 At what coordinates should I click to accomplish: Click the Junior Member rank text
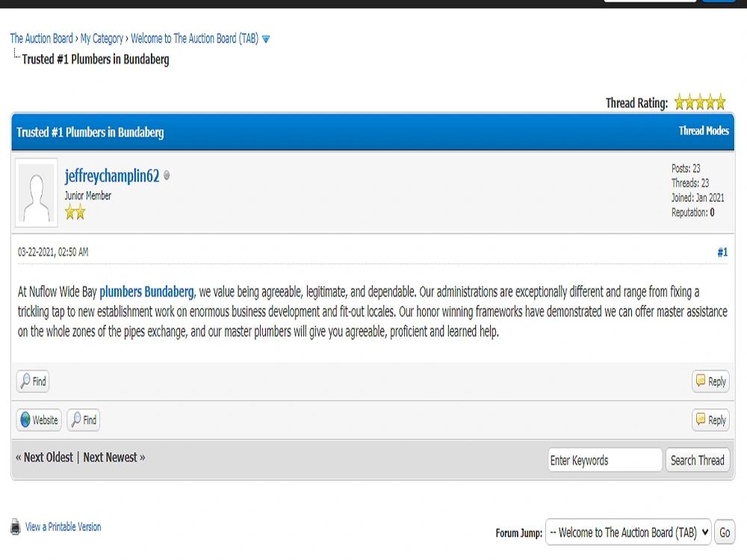[87, 195]
